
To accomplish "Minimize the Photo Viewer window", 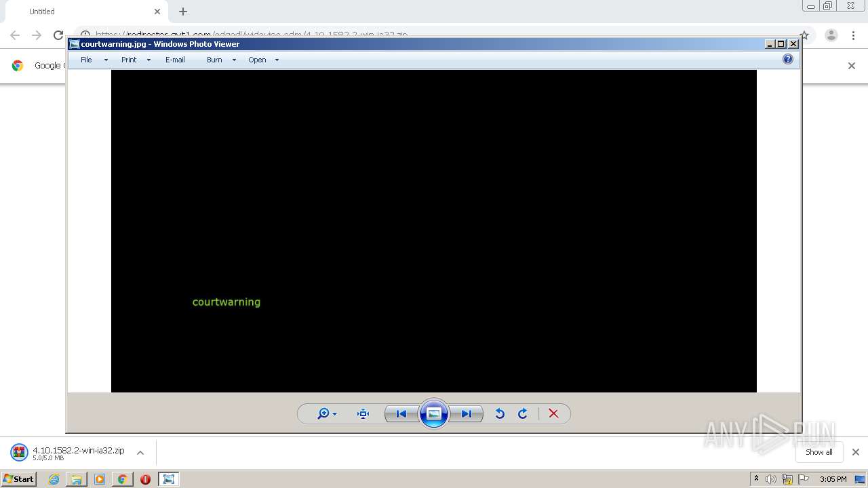I will (770, 44).
